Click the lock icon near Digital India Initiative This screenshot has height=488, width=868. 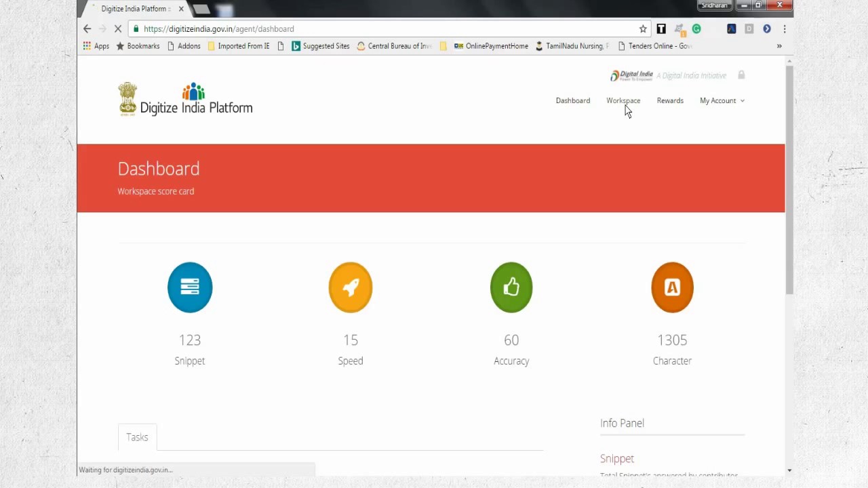pyautogui.click(x=741, y=75)
